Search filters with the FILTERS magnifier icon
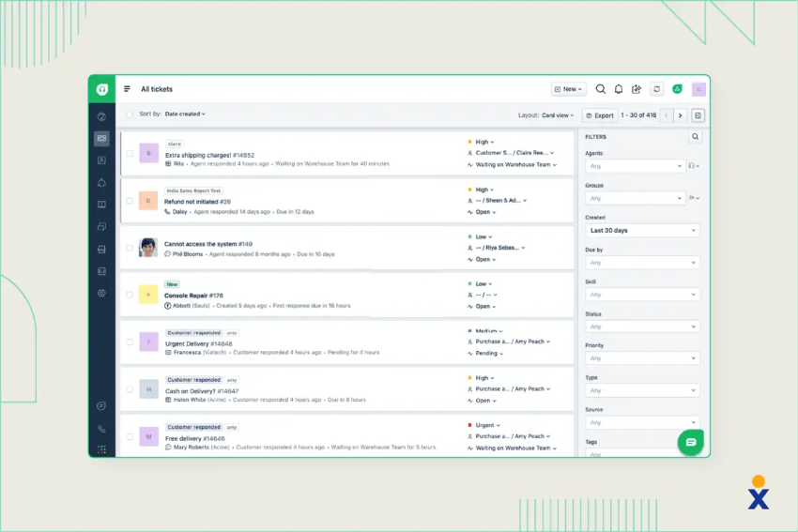Viewport: 798px width, 532px height. 695,136
